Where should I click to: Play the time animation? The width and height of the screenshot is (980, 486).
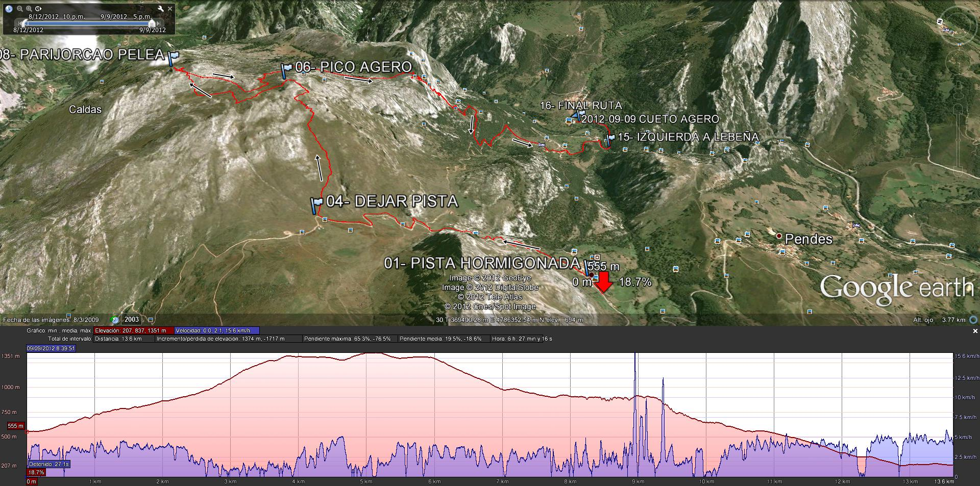point(38,9)
